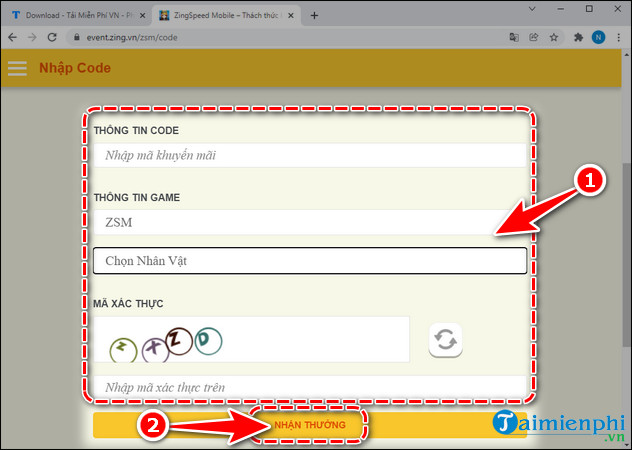Select the ZingSpeed Mobile tab

point(227,15)
